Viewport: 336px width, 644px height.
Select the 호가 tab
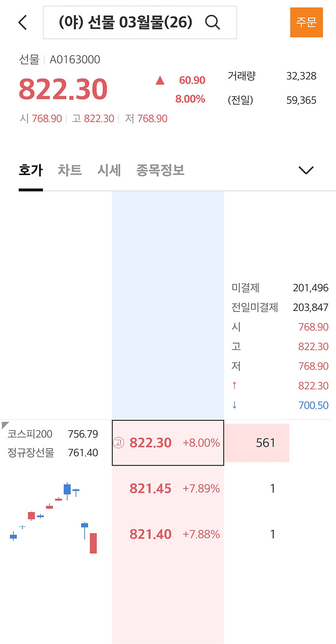coord(31,171)
